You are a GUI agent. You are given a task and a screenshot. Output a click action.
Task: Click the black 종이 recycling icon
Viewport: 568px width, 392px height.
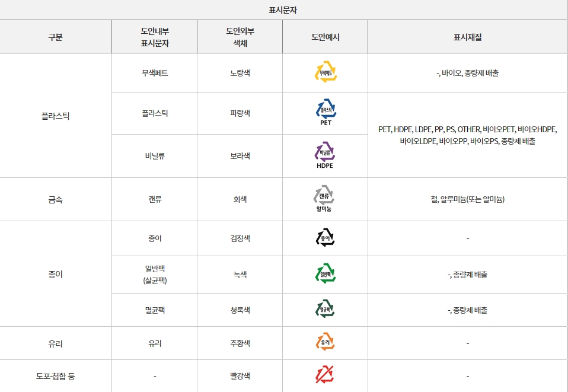pyautogui.click(x=325, y=238)
